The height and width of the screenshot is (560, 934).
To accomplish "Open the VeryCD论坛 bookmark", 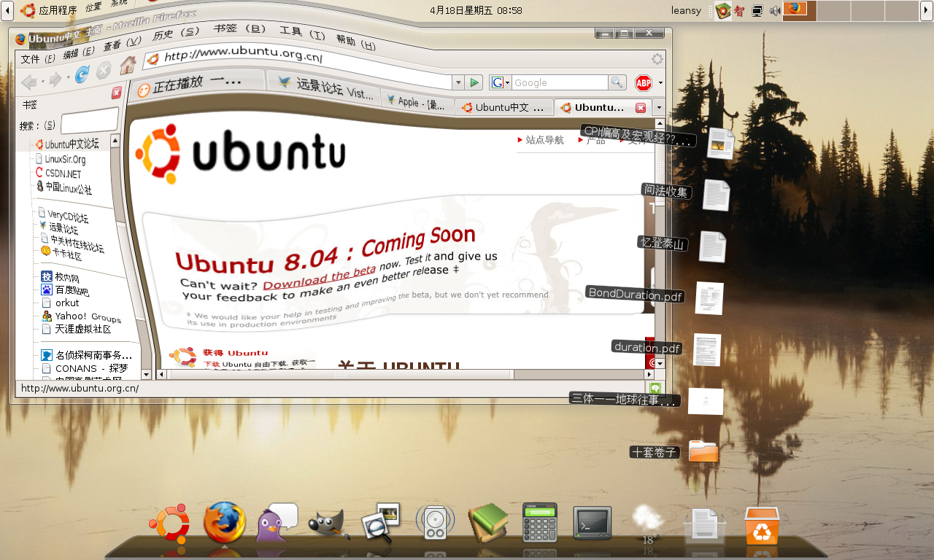I will (x=63, y=216).
